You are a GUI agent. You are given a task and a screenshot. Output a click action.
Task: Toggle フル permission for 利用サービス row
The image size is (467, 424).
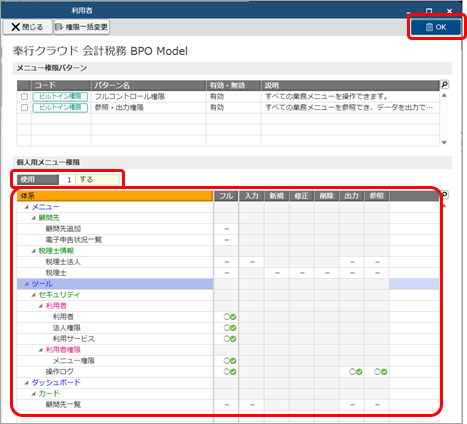[x=230, y=339]
